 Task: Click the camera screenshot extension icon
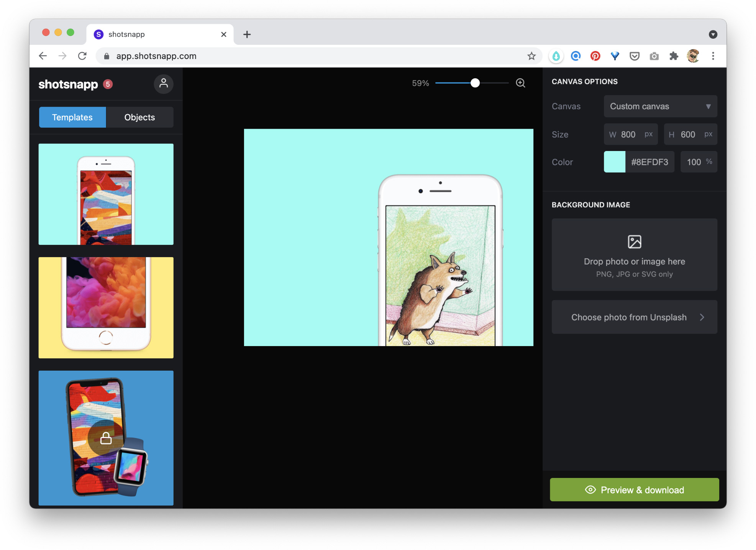654,56
